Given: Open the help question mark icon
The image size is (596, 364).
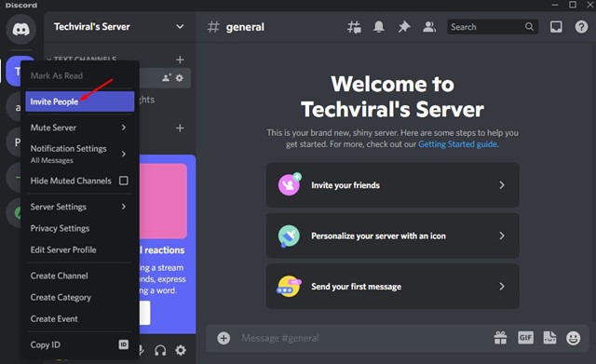Looking at the screenshot, I should 581,27.
